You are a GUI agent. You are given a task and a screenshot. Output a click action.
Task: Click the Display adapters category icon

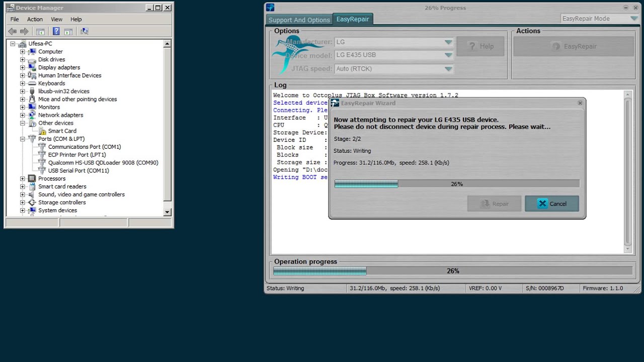[32, 67]
